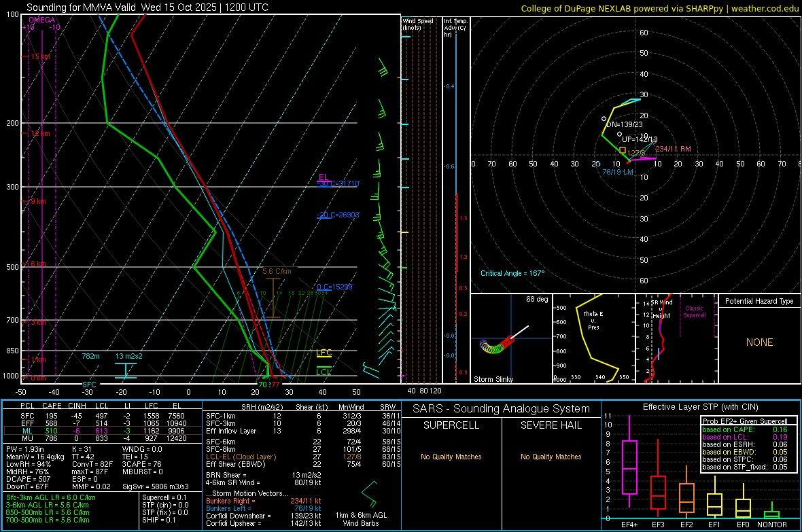Click the orange square mean-wind marker on hodograph

(623, 150)
